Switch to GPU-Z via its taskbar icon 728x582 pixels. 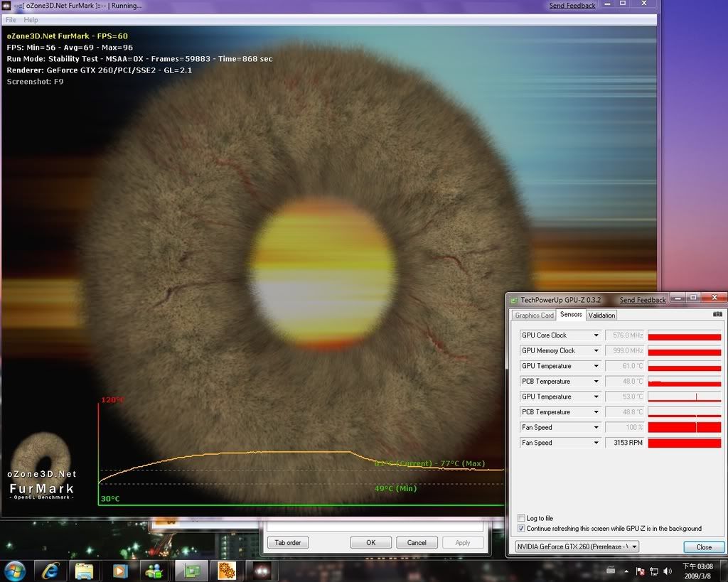click(191, 571)
